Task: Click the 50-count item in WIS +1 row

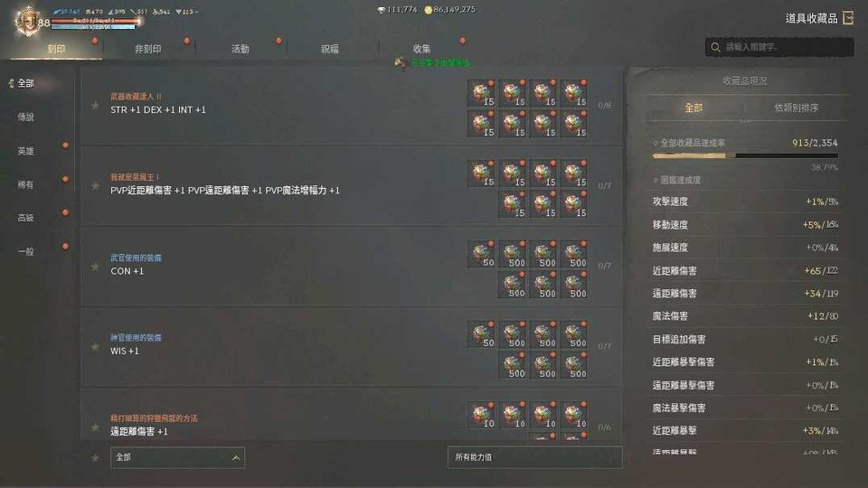Action: [482, 334]
